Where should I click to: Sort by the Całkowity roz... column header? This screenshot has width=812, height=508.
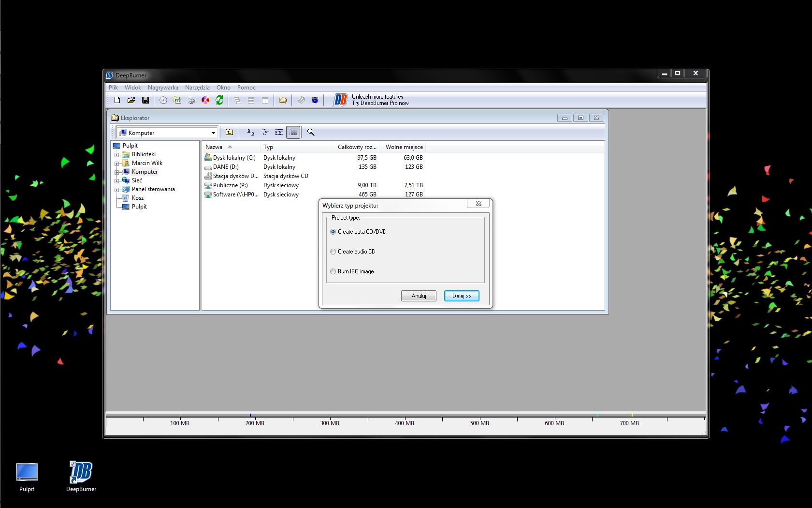[356, 147]
